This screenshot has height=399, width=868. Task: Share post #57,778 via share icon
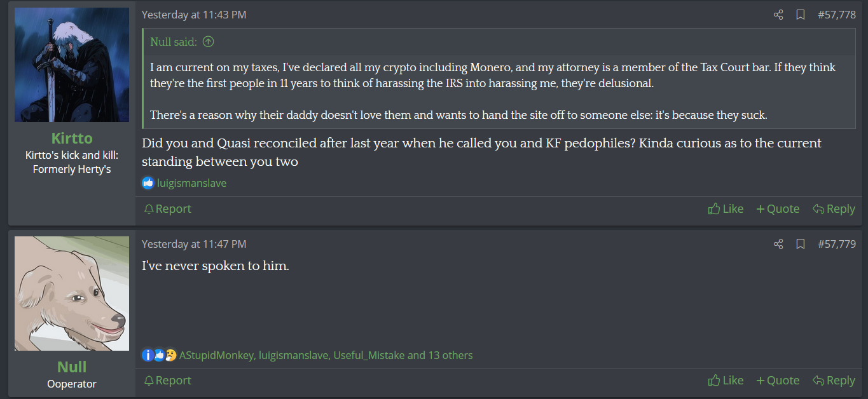pos(778,15)
